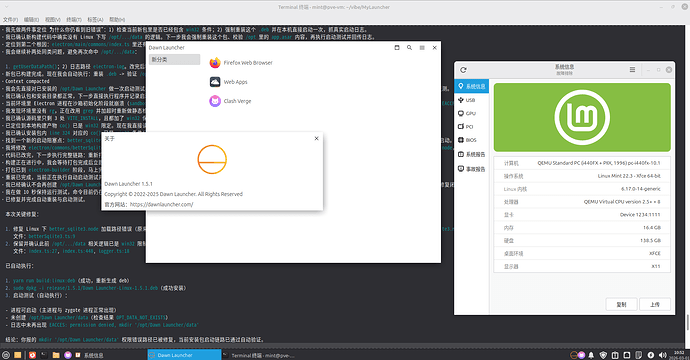Click the 上传 button in system info

(655, 304)
